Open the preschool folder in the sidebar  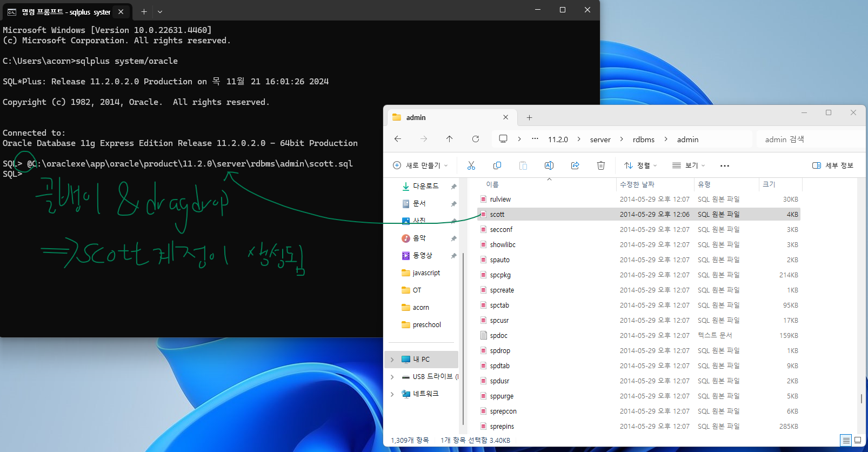pyautogui.click(x=427, y=324)
